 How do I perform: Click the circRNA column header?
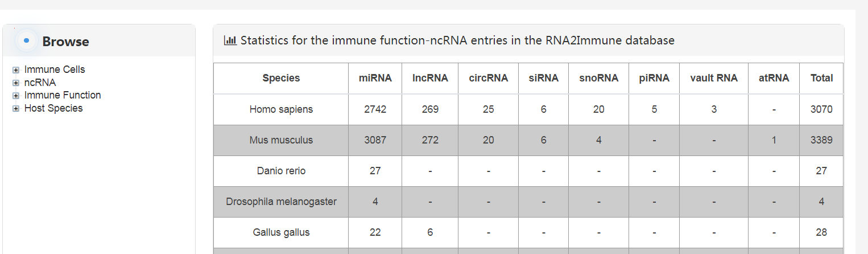489,78
